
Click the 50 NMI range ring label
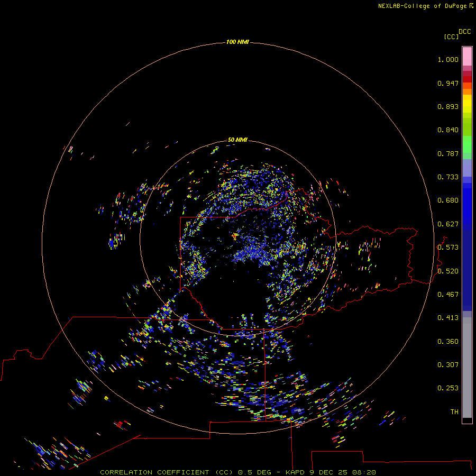(237, 140)
